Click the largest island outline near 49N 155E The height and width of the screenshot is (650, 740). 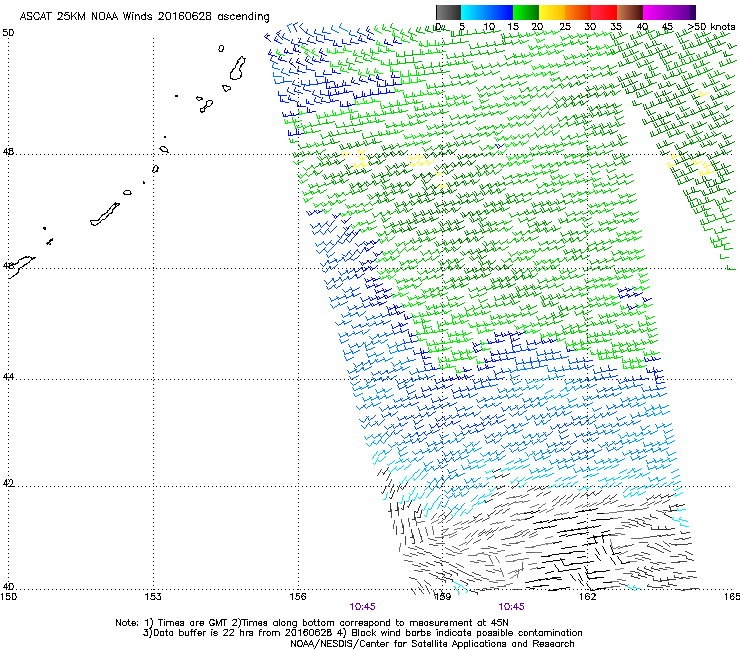pyautogui.click(x=238, y=68)
